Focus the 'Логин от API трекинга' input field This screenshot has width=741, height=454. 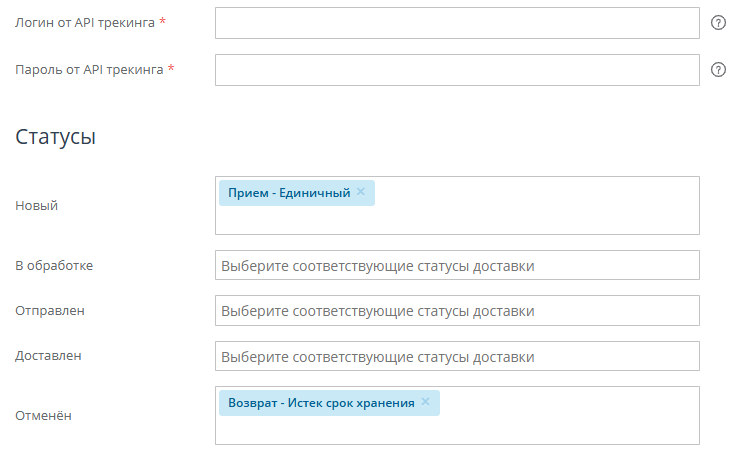457,23
